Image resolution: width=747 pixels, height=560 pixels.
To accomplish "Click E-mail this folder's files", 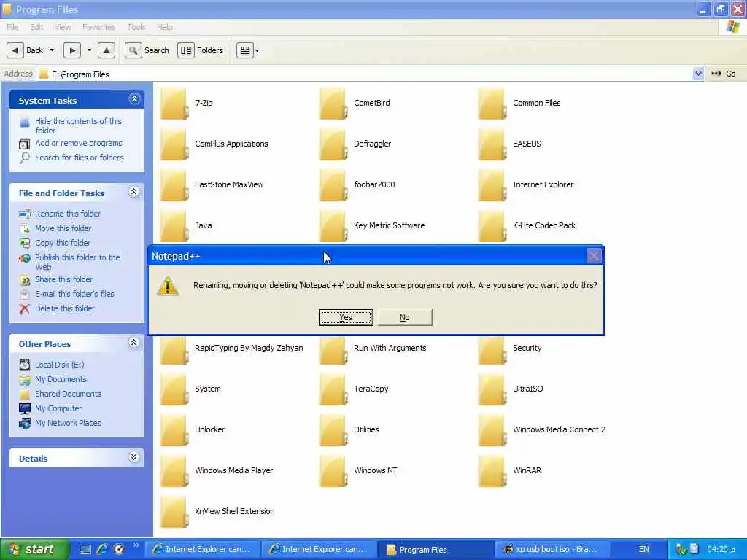I will [x=74, y=294].
